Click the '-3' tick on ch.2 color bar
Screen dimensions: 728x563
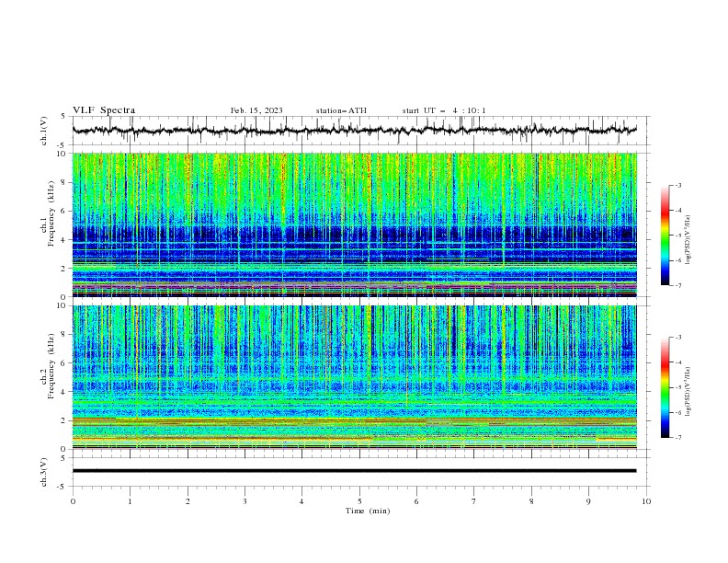coord(677,338)
